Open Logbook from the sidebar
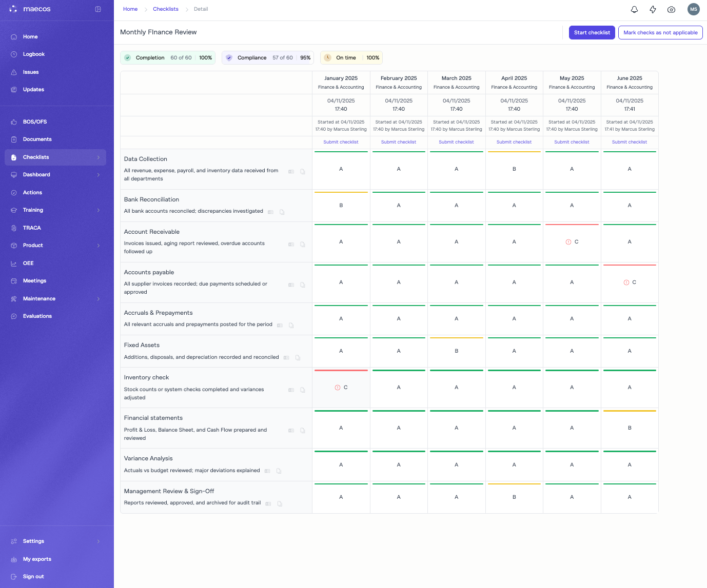 point(34,54)
